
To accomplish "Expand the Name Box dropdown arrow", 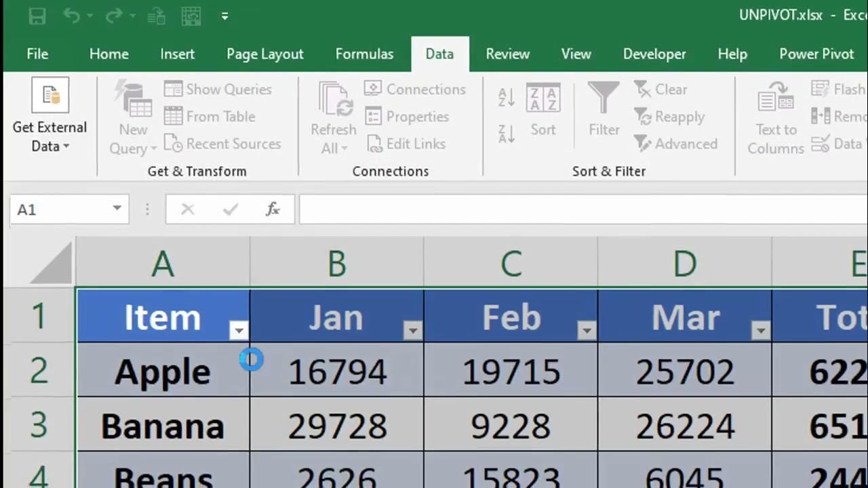I will pos(117,209).
